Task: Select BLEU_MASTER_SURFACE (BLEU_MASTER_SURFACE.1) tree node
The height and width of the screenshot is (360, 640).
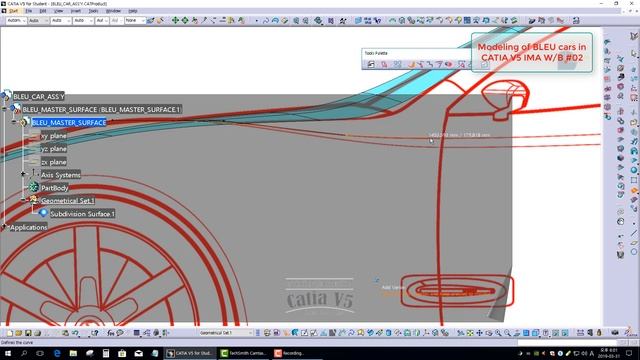Action: coord(101,109)
